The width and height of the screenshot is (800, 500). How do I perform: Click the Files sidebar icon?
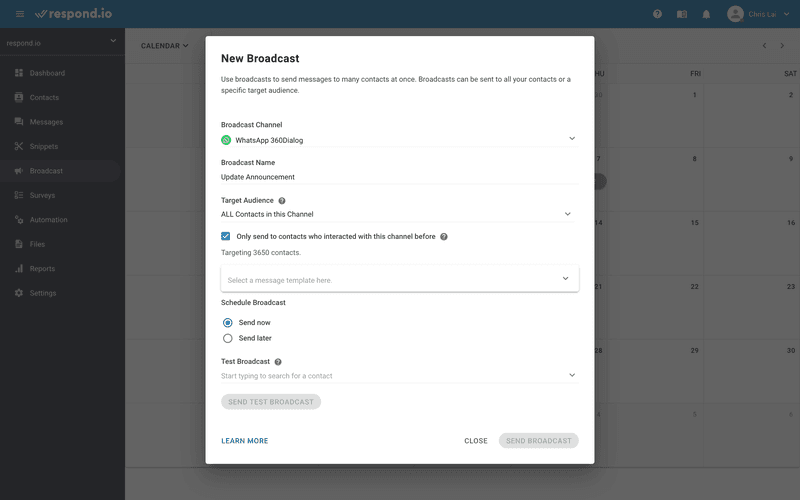(19, 244)
